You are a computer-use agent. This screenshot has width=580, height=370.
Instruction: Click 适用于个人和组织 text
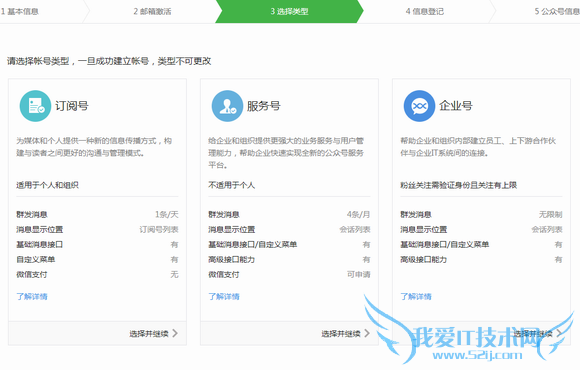point(47,185)
